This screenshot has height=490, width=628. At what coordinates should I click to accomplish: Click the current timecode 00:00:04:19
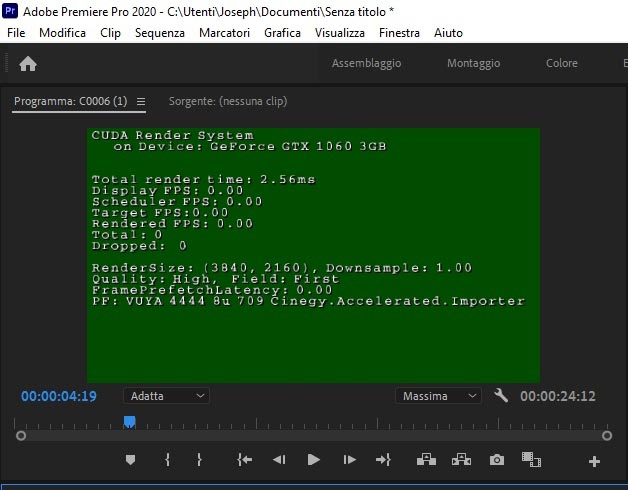(59, 396)
